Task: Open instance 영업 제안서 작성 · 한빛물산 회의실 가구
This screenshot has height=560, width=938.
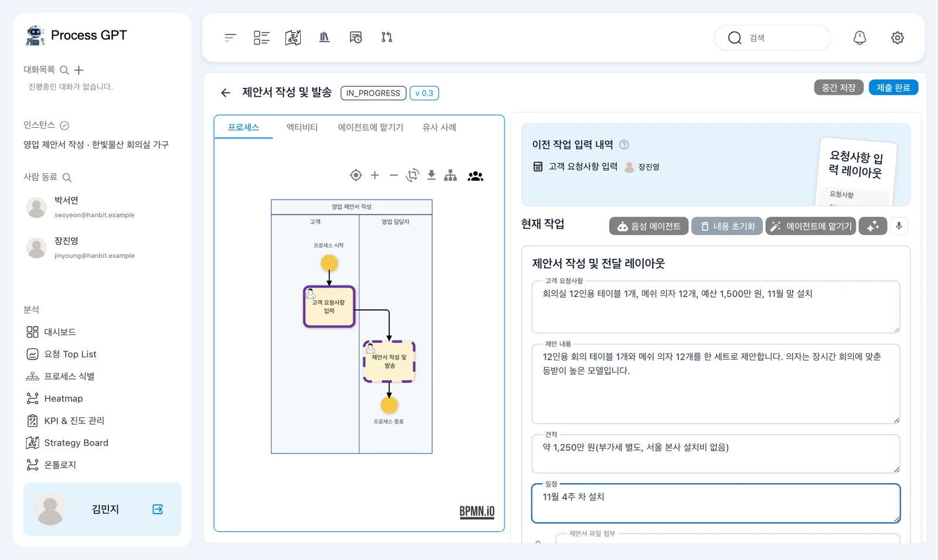Action: pyautogui.click(x=96, y=145)
